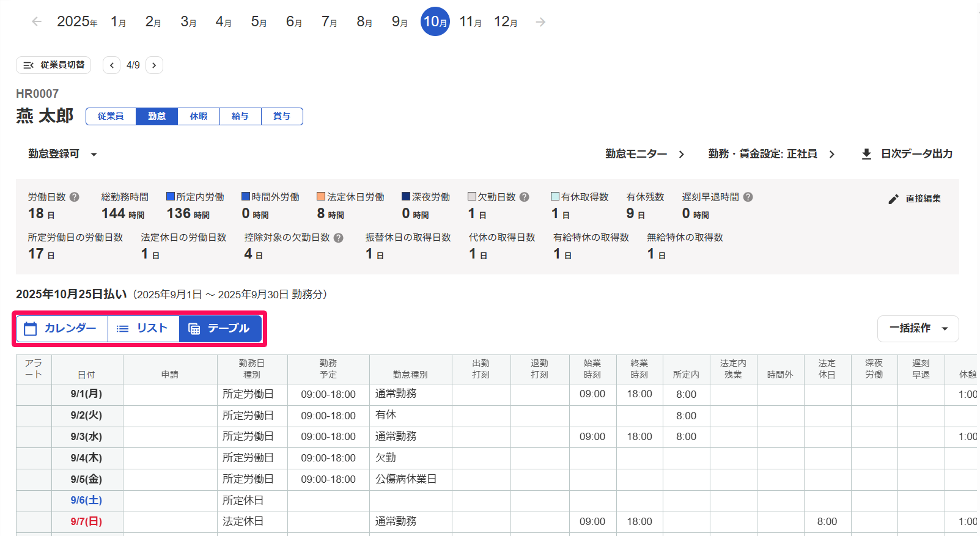Click 8:00 法定休日 value on 9/7
This screenshot has width=980, height=536.
click(827, 521)
